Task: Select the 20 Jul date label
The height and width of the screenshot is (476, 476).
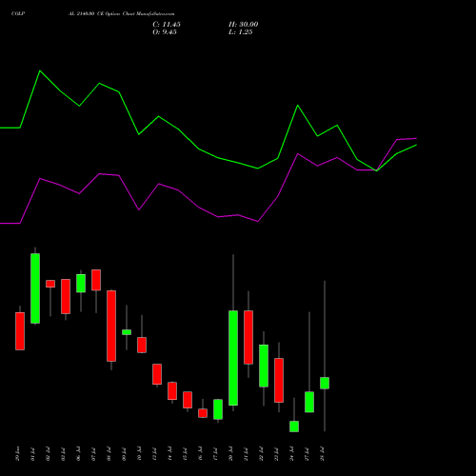Action: tap(230, 454)
